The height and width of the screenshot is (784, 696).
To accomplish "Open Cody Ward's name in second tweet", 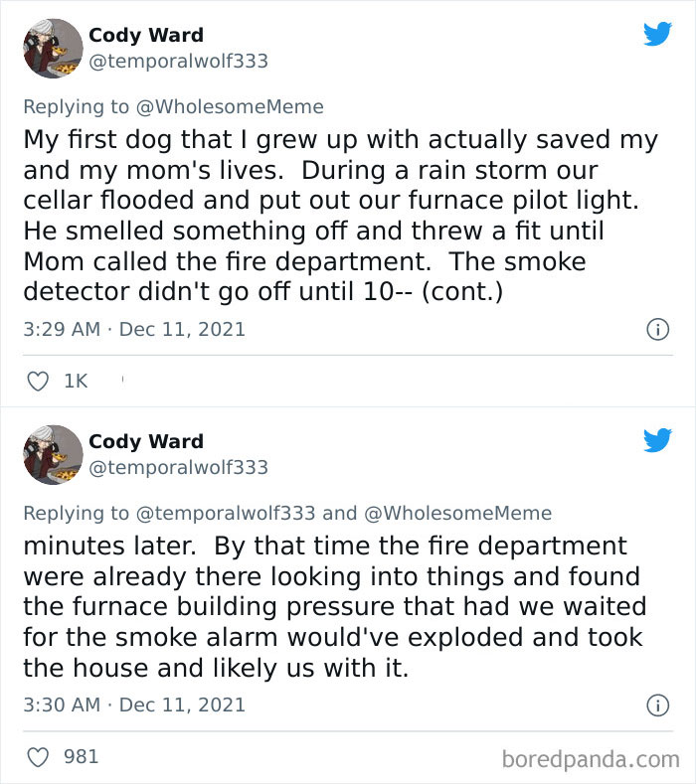I will [x=145, y=441].
